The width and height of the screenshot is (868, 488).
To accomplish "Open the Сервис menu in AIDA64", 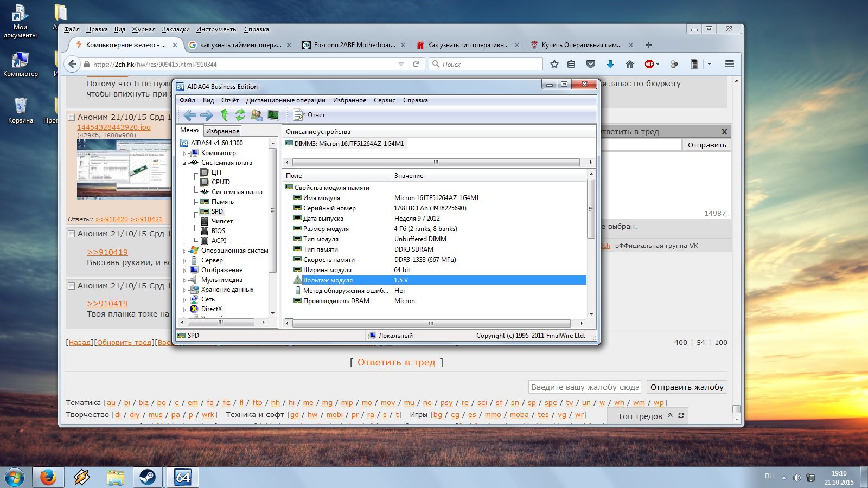I will pos(384,100).
